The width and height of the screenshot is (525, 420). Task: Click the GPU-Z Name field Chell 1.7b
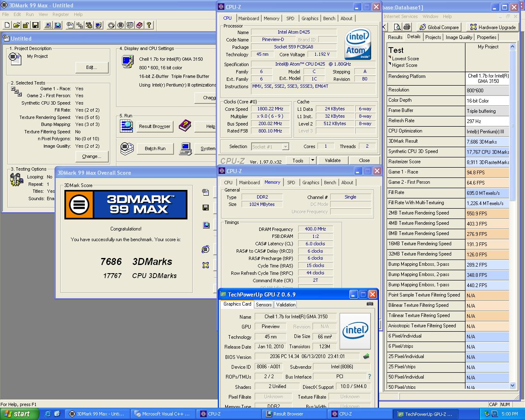tap(296, 317)
